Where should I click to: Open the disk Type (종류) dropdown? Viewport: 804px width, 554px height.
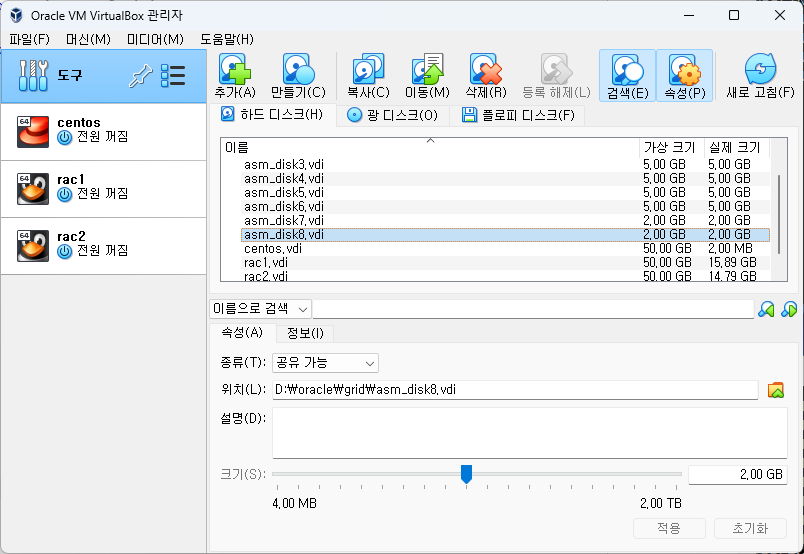(x=326, y=363)
